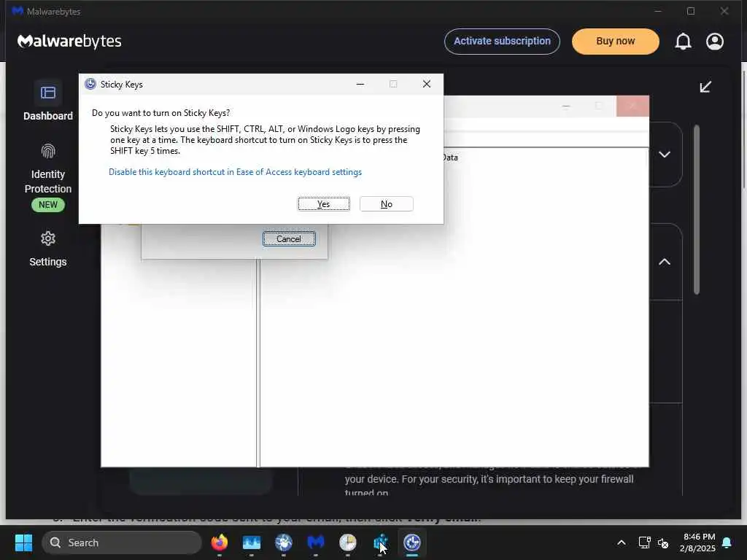This screenshot has width=747, height=560.
Task: Click the Buy now button
Action: 616,42
